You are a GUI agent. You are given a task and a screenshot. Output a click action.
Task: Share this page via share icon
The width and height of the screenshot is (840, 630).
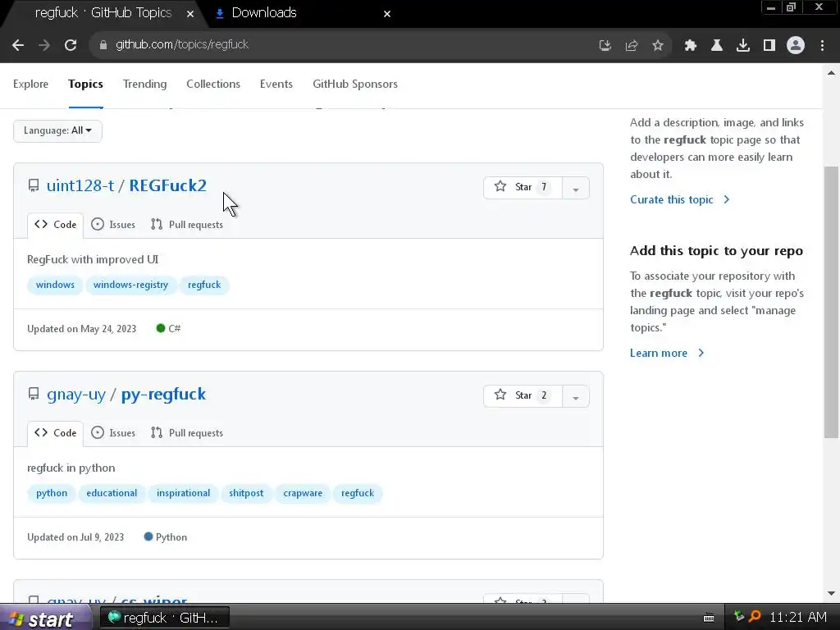coord(632,46)
